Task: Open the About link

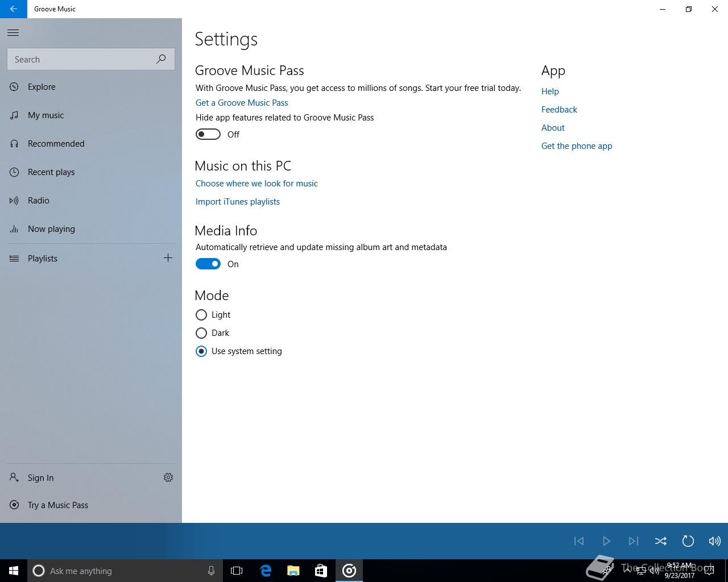Action: point(553,128)
